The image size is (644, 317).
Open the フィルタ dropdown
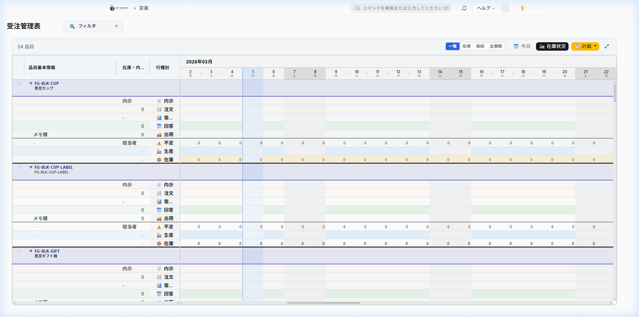(94, 26)
